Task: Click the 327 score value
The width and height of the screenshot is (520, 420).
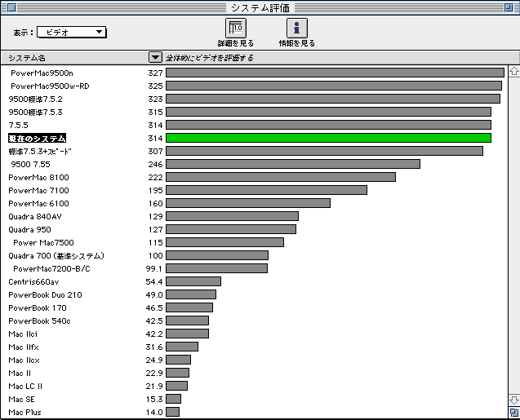Action: 155,73
